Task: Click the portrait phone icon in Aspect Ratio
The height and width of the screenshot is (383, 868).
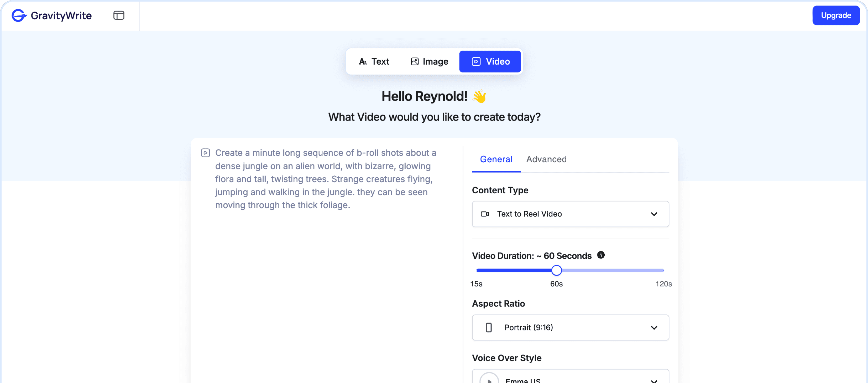Action: point(489,327)
